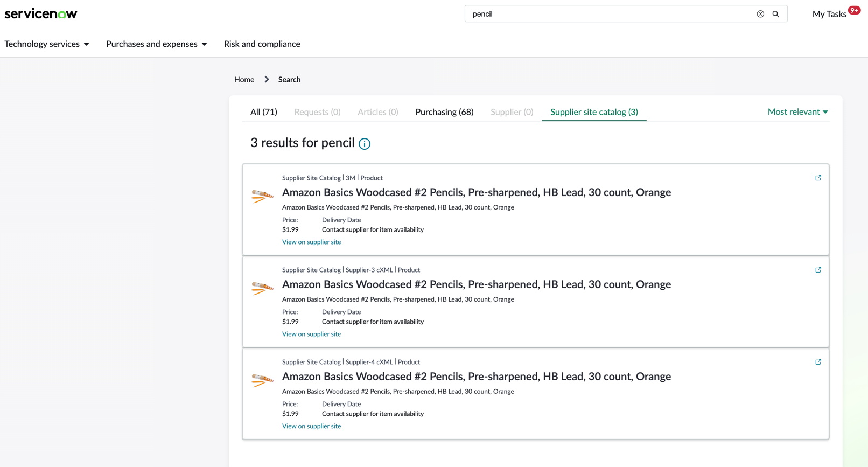Click 'Supplier-3 cXML' category label
This screenshot has height=467, width=868.
(369, 270)
